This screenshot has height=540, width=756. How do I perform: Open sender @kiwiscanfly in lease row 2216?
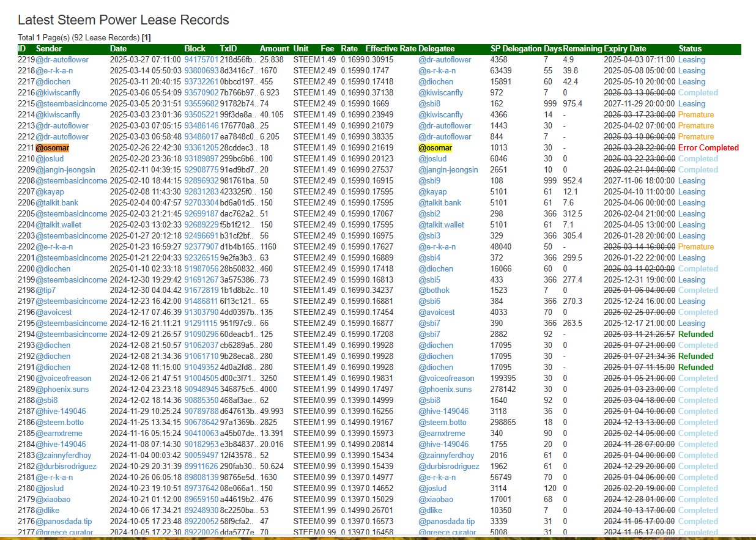(x=57, y=93)
